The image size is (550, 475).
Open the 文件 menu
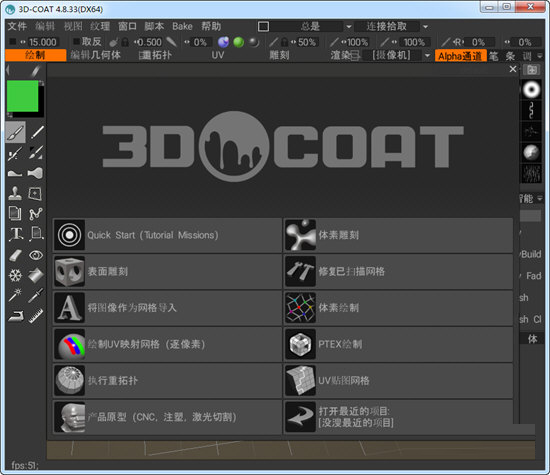click(17, 26)
